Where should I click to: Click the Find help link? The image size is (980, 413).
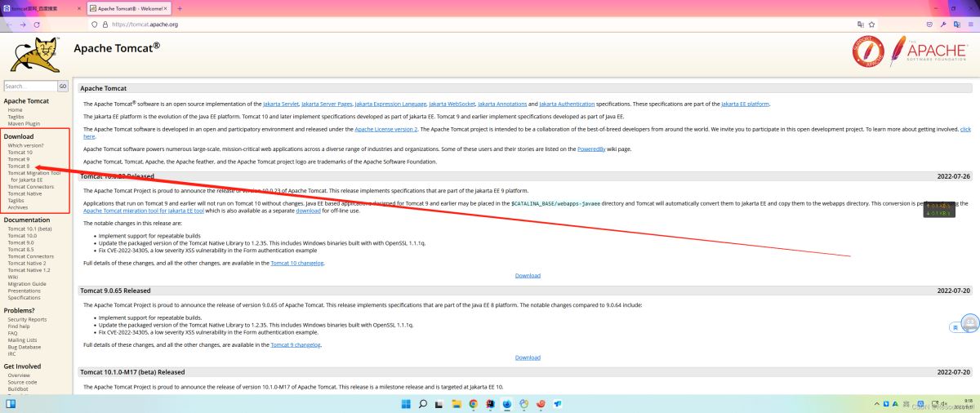click(19, 326)
